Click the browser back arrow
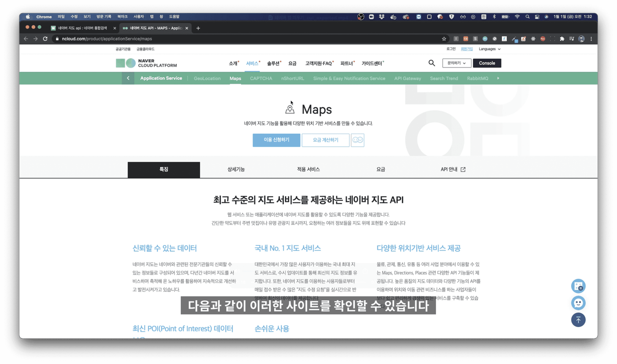This screenshot has width=617, height=364. (26, 39)
